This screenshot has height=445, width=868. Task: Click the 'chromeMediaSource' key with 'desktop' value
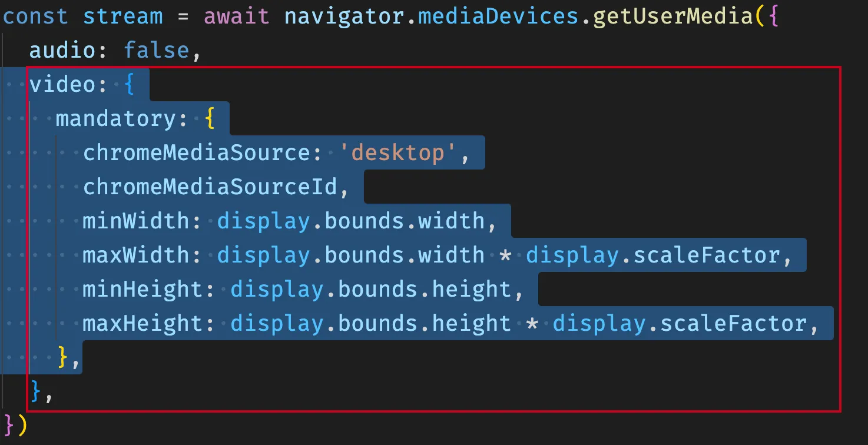197,153
